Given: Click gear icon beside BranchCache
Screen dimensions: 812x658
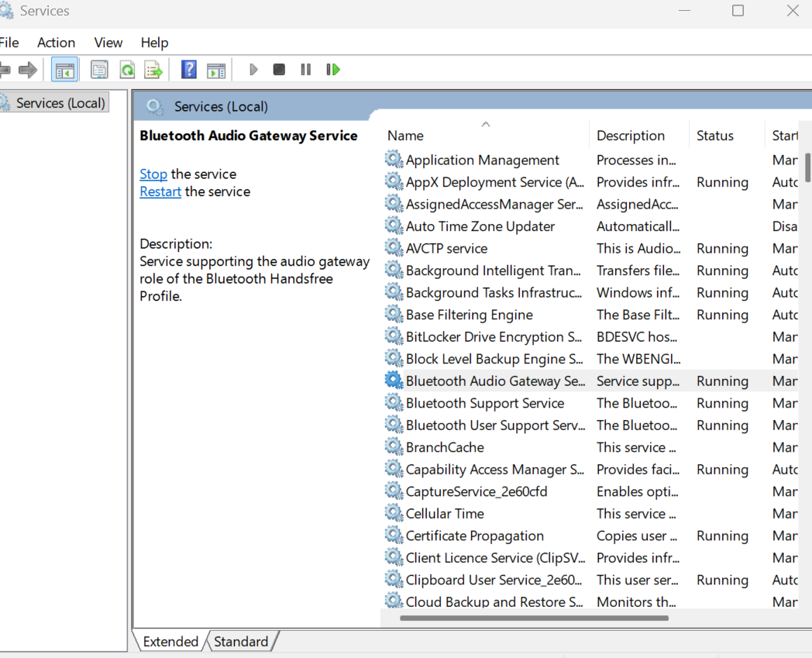Looking at the screenshot, I should click(x=394, y=447).
